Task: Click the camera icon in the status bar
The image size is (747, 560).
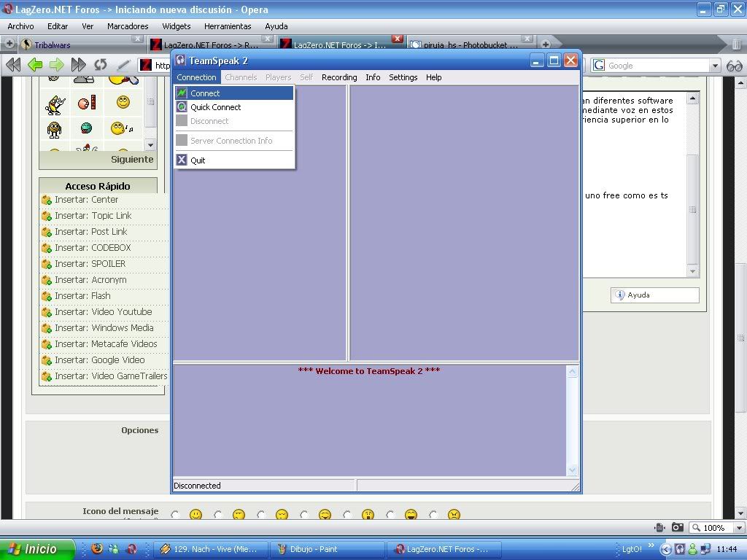Action: [x=678, y=527]
